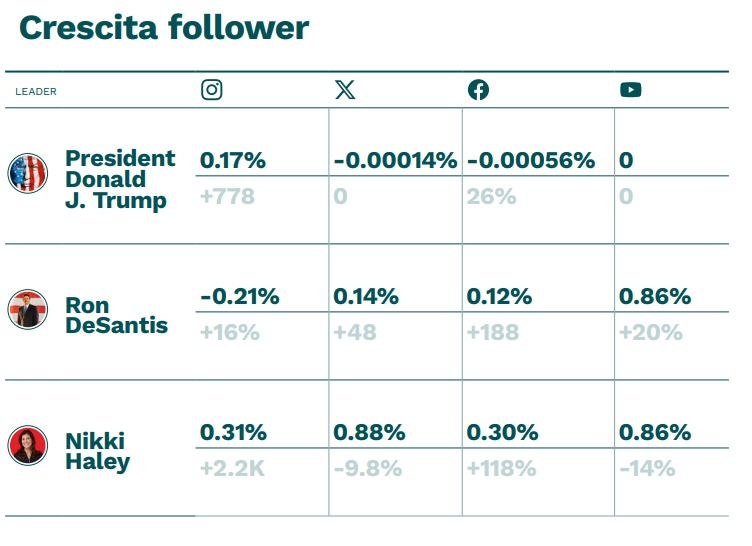This screenshot has height=546, width=752.
Task: Click the President Donald J. Trump name
Action: (x=120, y=179)
